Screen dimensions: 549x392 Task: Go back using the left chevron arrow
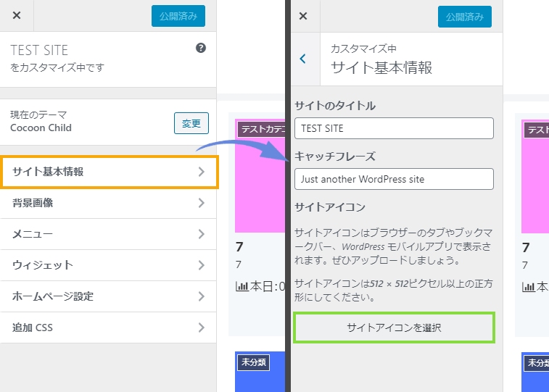pos(303,59)
